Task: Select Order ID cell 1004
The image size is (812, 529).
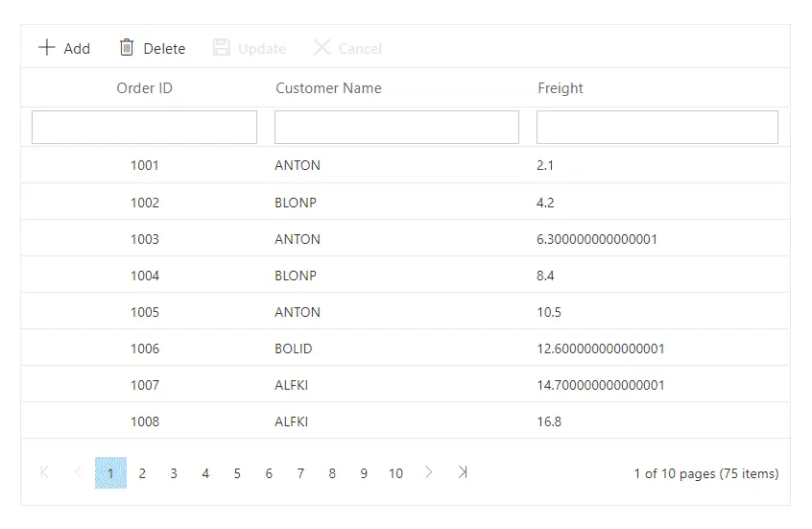Action: pyautogui.click(x=145, y=276)
